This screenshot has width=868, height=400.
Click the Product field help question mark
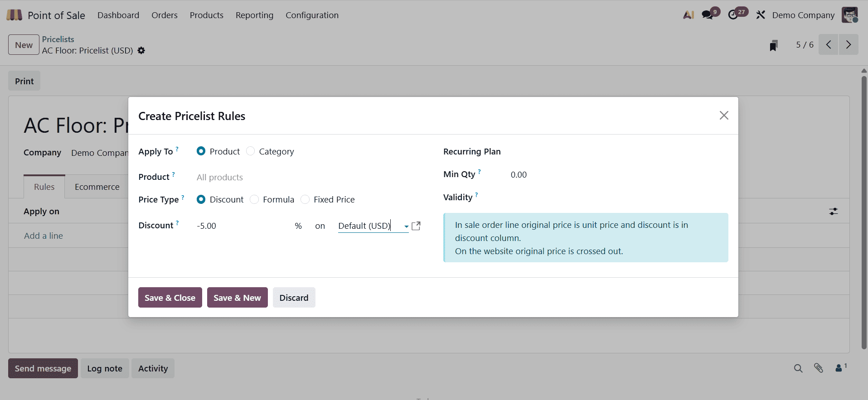click(173, 174)
